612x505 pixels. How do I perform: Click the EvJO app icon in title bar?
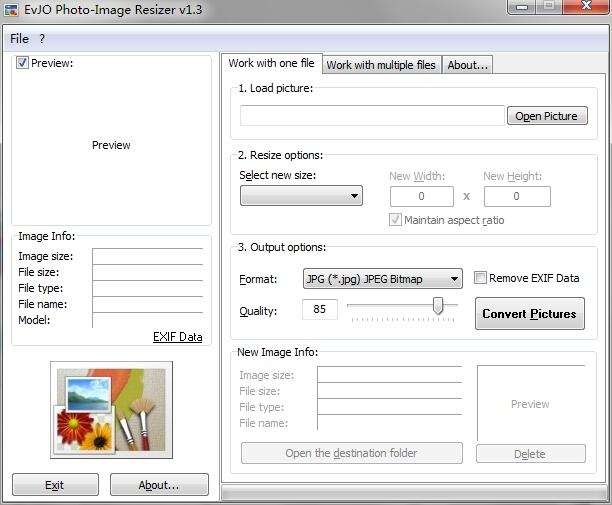click(11, 9)
